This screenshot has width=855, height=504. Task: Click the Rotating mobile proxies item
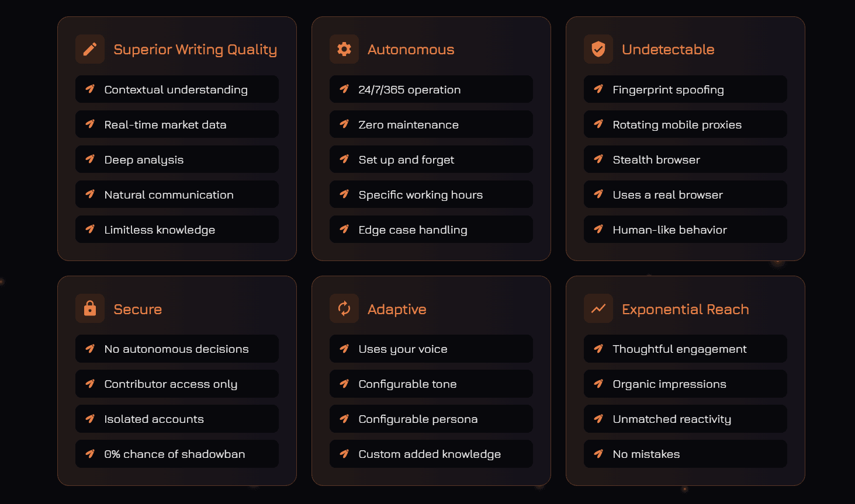click(685, 124)
